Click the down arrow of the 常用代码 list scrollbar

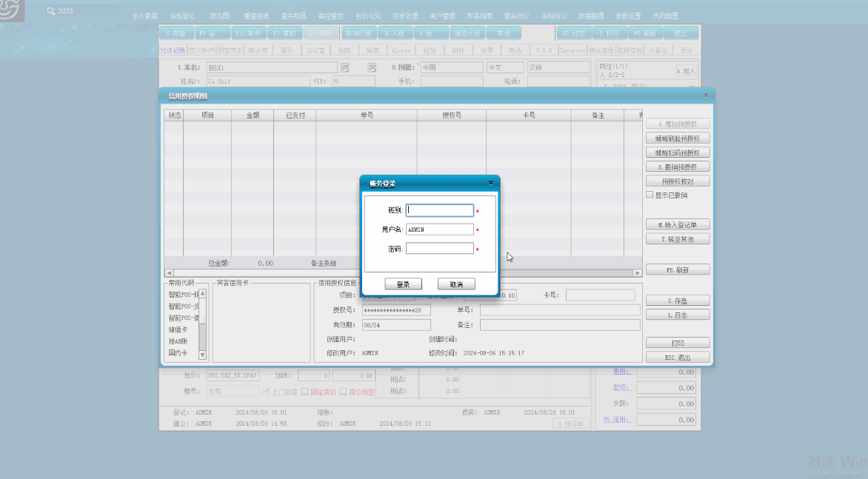pos(203,355)
